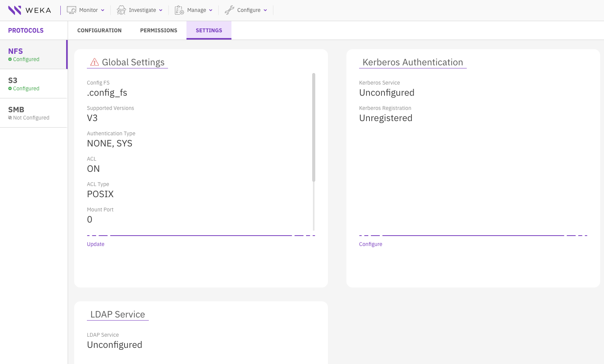Screen dimensions: 604x364
Task: Click the SMB not configured status icon
Action: [x=10, y=118]
